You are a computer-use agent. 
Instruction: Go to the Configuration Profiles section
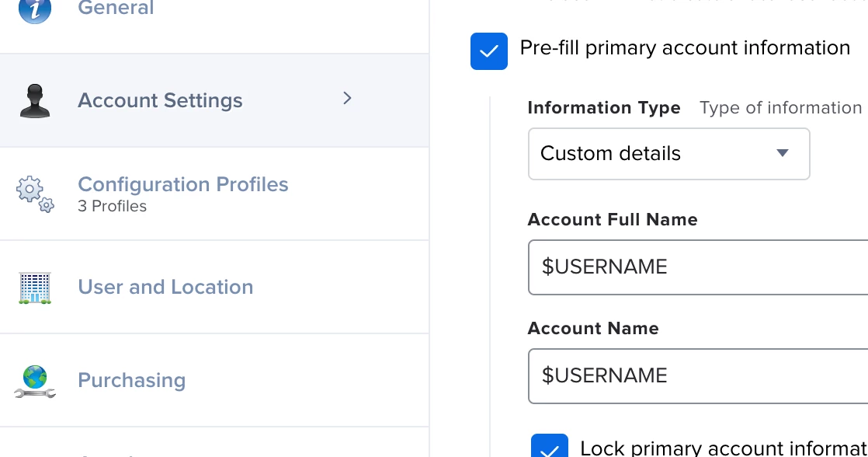pos(183,184)
